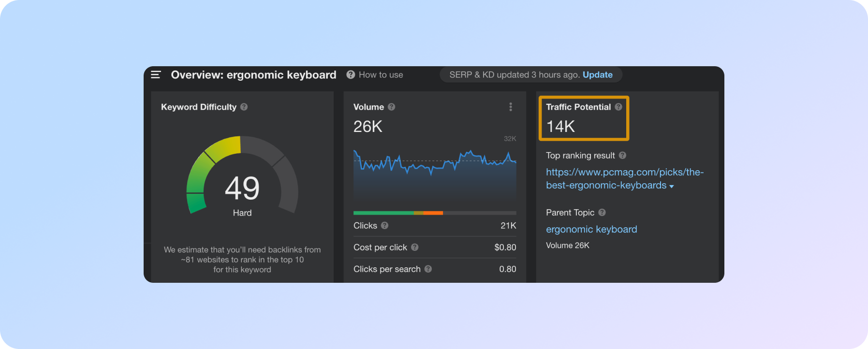Select the 26K volume value
This screenshot has width=868, height=349.
(x=368, y=127)
